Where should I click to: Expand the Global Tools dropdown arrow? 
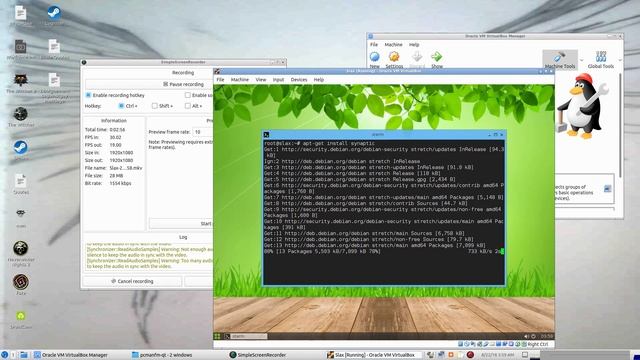coord(619,60)
